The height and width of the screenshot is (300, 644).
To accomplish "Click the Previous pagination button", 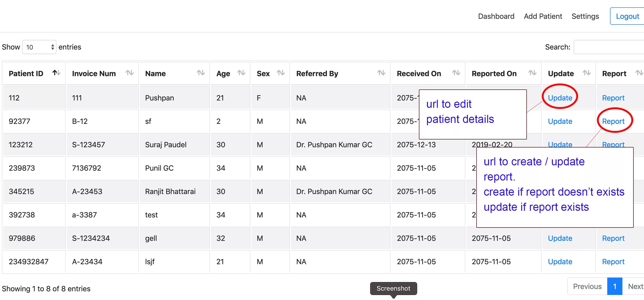I will (x=587, y=286).
